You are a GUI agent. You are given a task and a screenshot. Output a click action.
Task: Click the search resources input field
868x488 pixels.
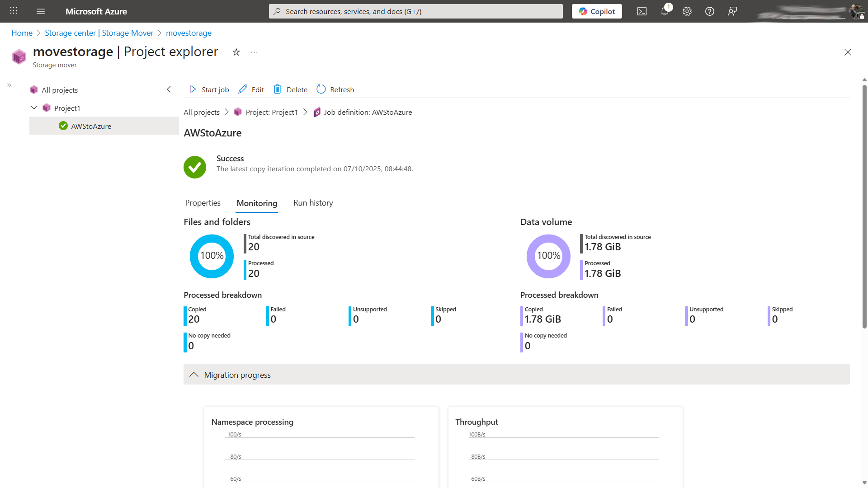pyautogui.click(x=415, y=11)
